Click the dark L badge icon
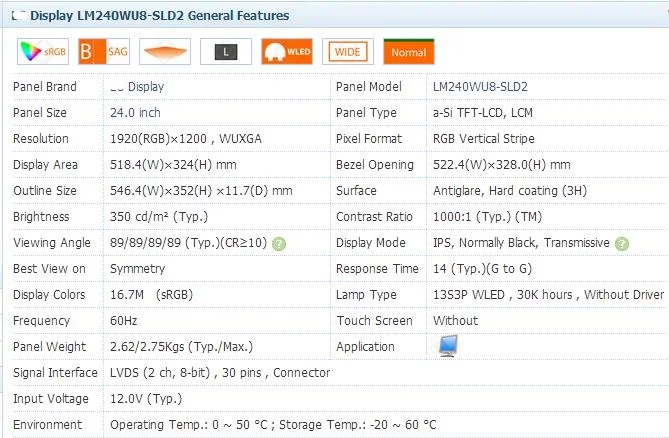Screen dimensions: 669x438 pos(225,51)
